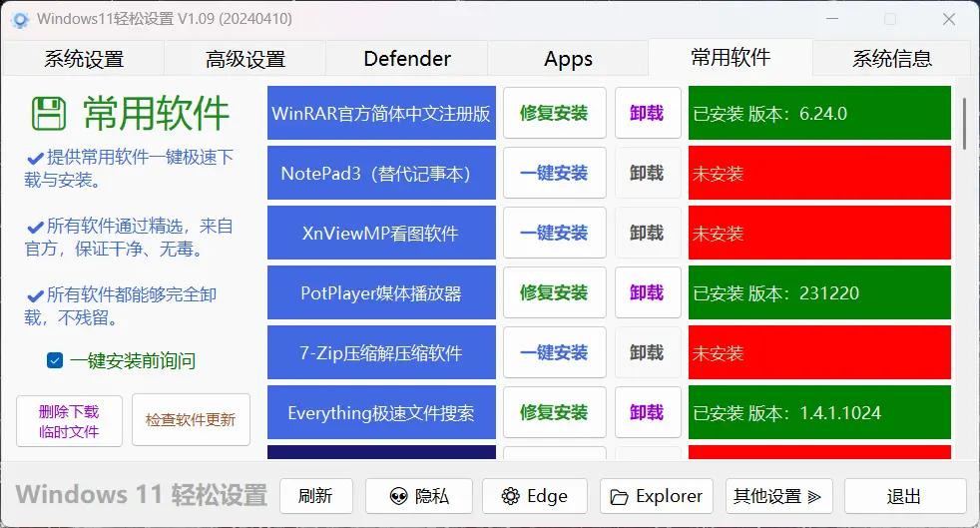Click the XnViewMP看图软件 button
The height and width of the screenshot is (528, 980).
click(x=381, y=234)
